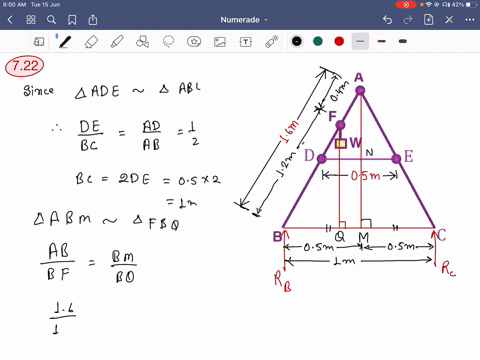Select the medium stroke width
The height and width of the screenshot is (360, 480).
[382, 41]
